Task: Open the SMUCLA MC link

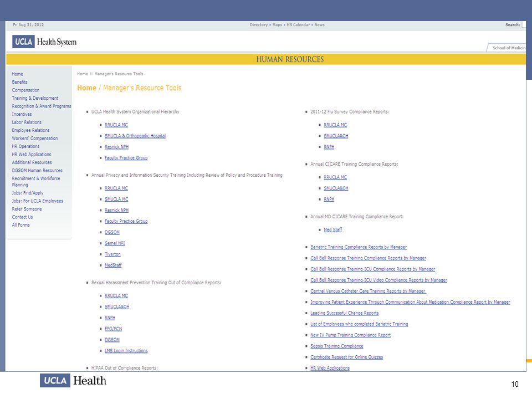Action: tap(116, 199)
